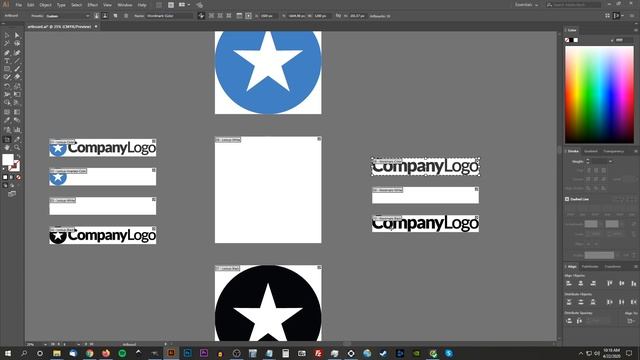Open the Effect menu
The image size is (640, 360).
click(x=93, y=5)
